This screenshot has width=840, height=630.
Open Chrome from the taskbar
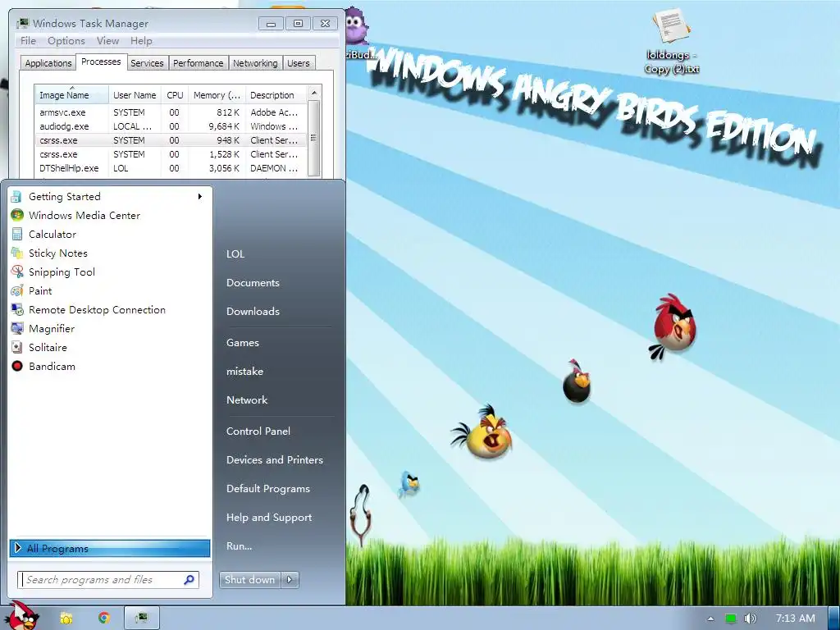point(104,619)
